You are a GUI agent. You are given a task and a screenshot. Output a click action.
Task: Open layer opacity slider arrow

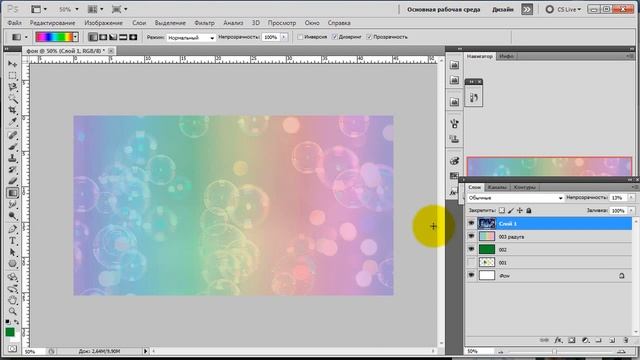coord(631,198)
